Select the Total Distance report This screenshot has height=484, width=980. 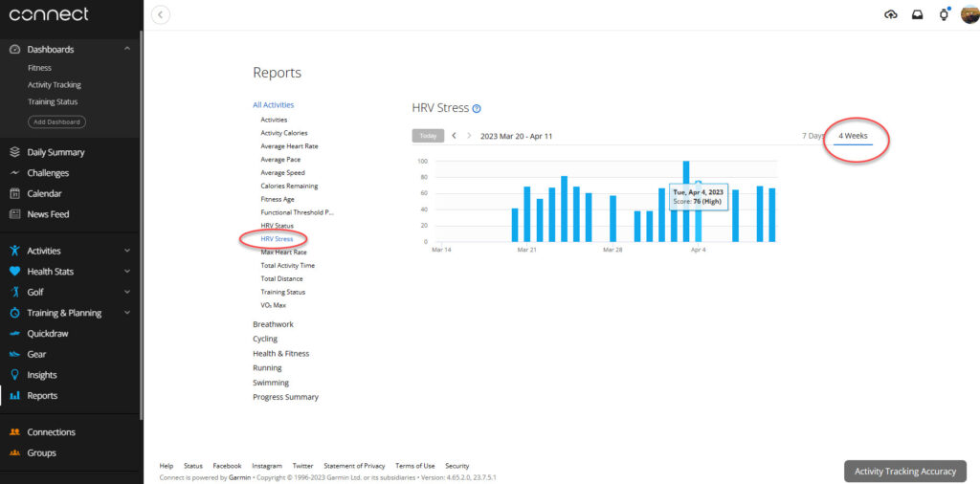(x=282, y=278)
